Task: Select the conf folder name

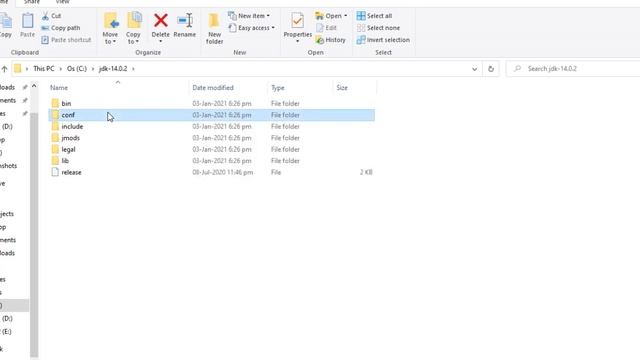Action: [68, 115]
